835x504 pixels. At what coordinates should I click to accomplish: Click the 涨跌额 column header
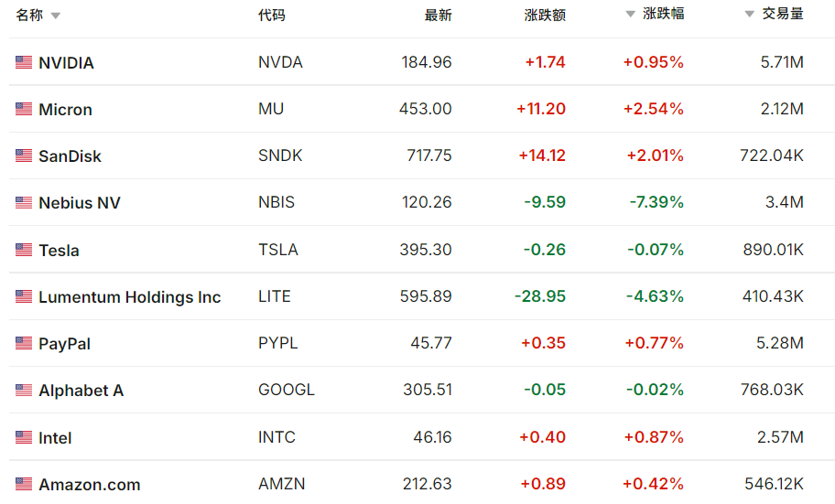tap(545, 15)
